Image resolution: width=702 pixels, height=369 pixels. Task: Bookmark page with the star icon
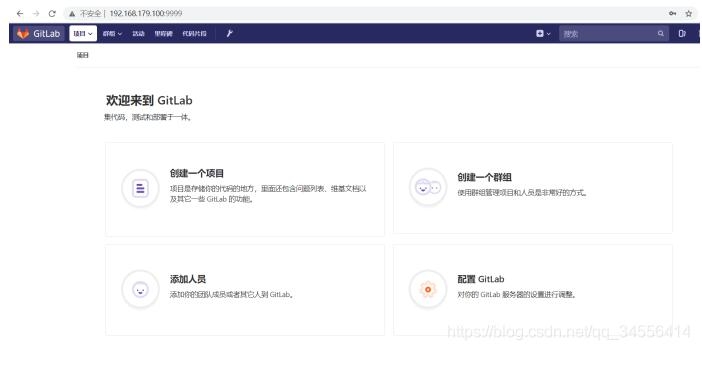coord(689,13)
